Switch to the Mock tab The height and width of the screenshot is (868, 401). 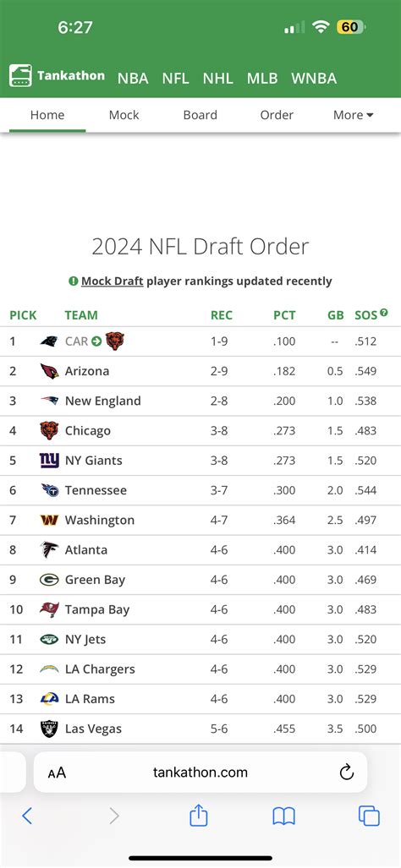[124, 115]
